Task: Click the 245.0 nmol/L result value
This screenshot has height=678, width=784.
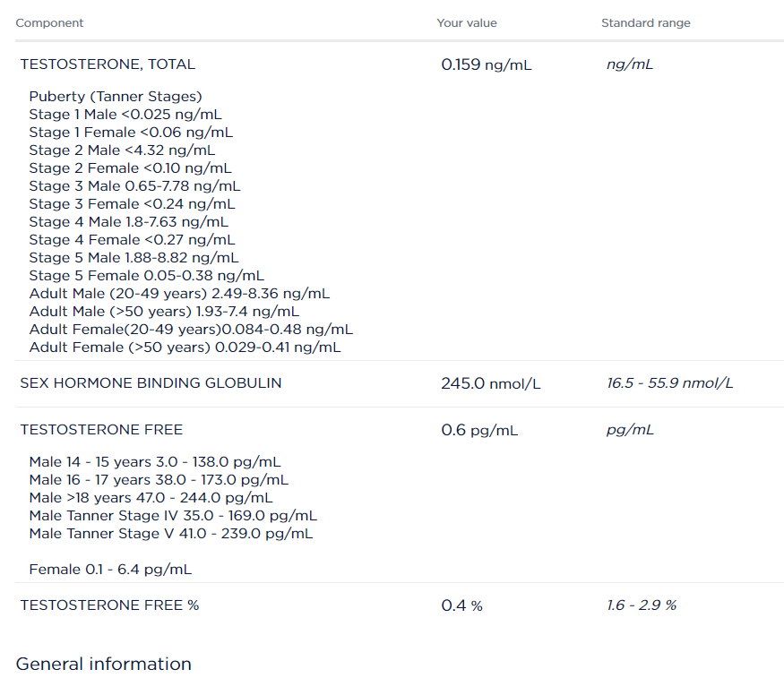Action: [x=490, y=384]
